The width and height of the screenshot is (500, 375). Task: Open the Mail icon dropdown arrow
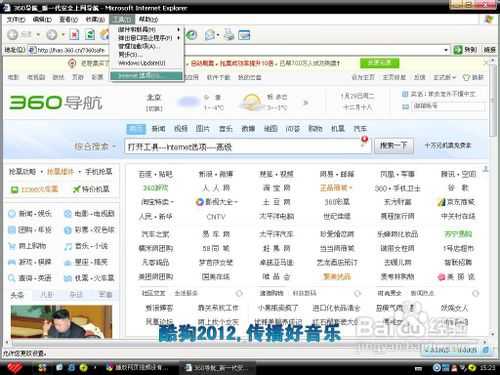[x=218, y=35]
